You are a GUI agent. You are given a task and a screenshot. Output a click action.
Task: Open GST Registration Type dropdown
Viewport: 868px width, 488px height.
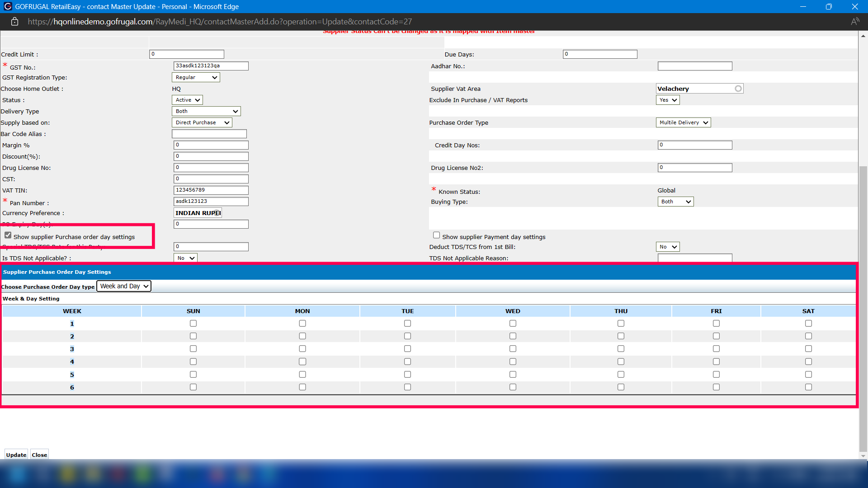click(196, 77)
